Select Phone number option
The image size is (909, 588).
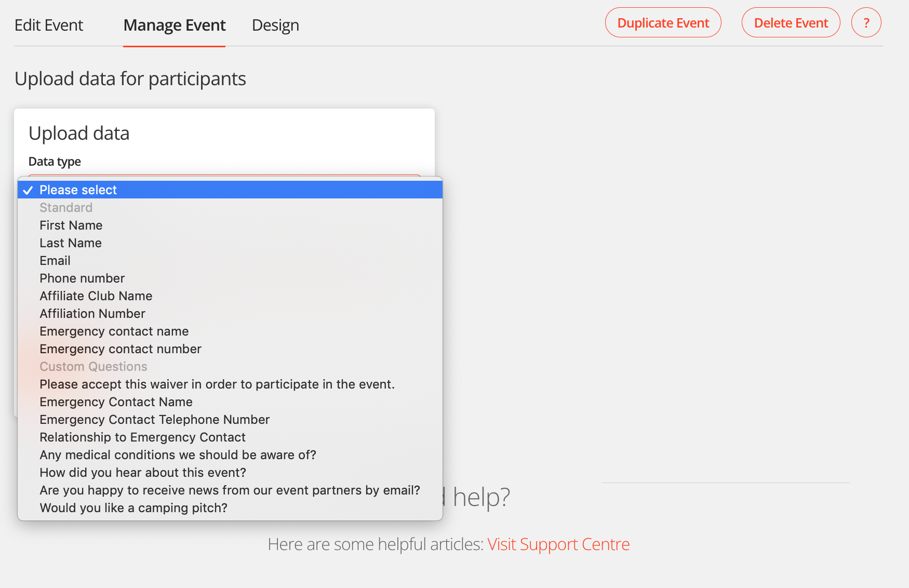tap(82, 278)
